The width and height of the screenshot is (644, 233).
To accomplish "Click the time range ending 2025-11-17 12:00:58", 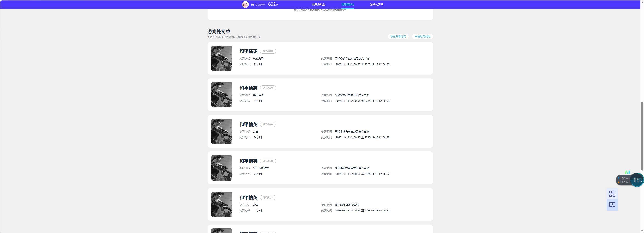I will pyautogui.click(x=362, y=64).
